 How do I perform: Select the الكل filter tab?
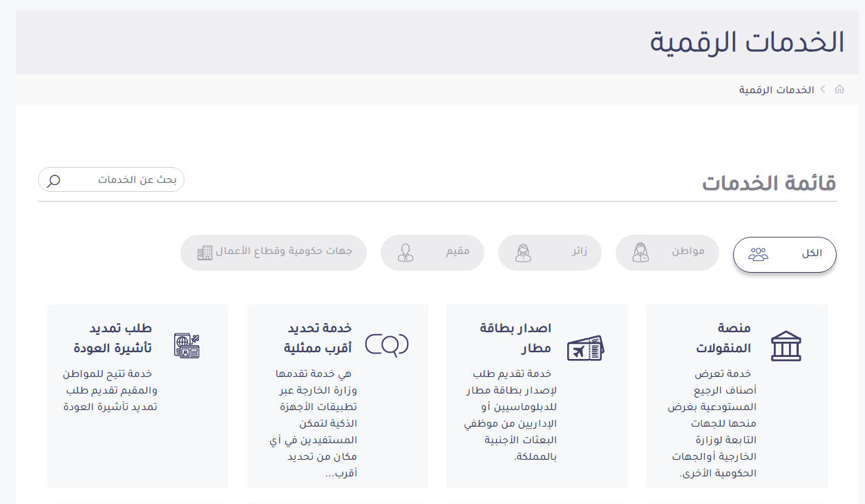tap(784, 253)
